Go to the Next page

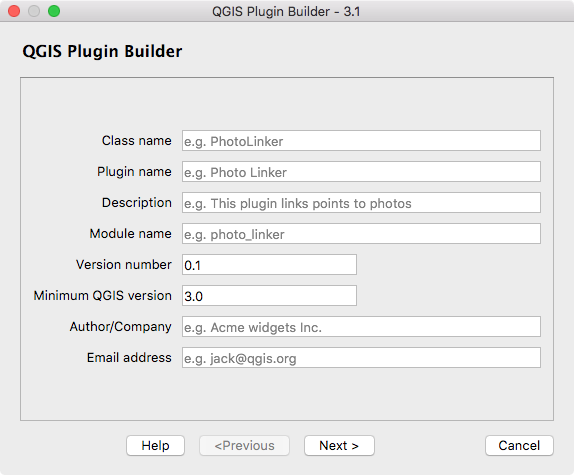pyautogui.click(x=339, y=445)
